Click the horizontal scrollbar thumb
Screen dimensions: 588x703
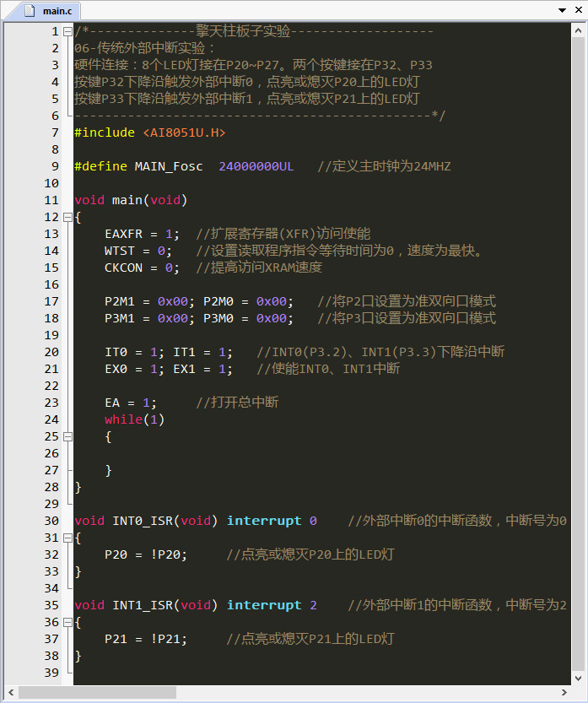(97, 693)
